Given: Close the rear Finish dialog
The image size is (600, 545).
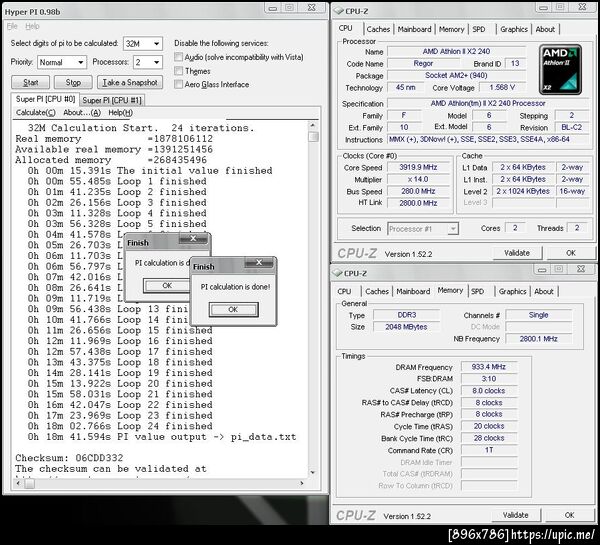Looking at the screenshot, I should coord(193,239).
